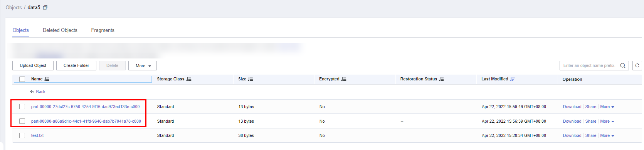644x150 pixels.
Task: Click the Upload Object button
Action: [x=33, y=66]
